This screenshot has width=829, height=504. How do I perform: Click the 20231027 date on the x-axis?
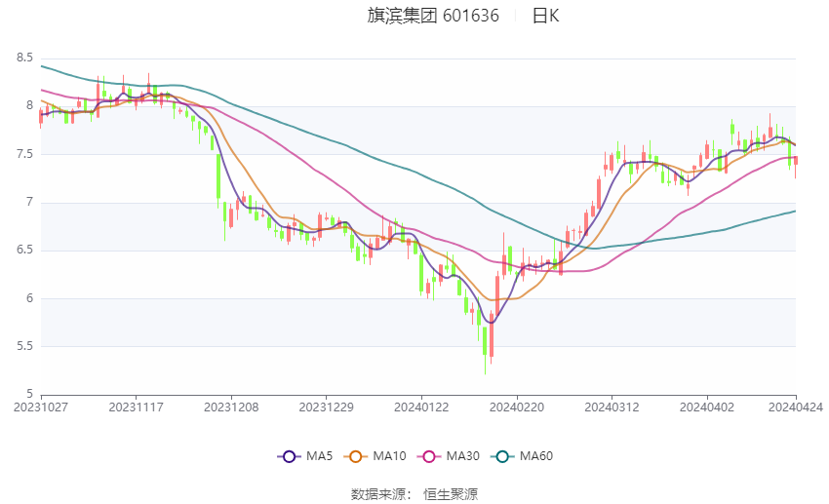41,407
